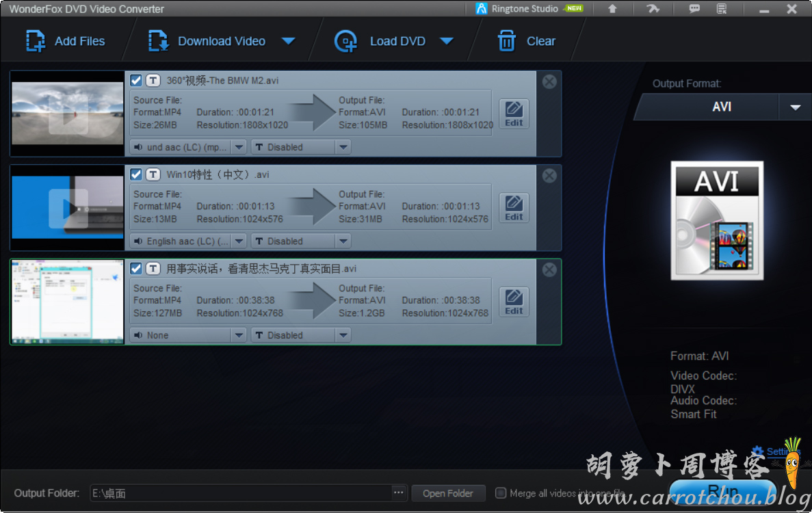Viewport: 812px width, 513px height.
Task: Click the Output Format: label
Action: 687,84
